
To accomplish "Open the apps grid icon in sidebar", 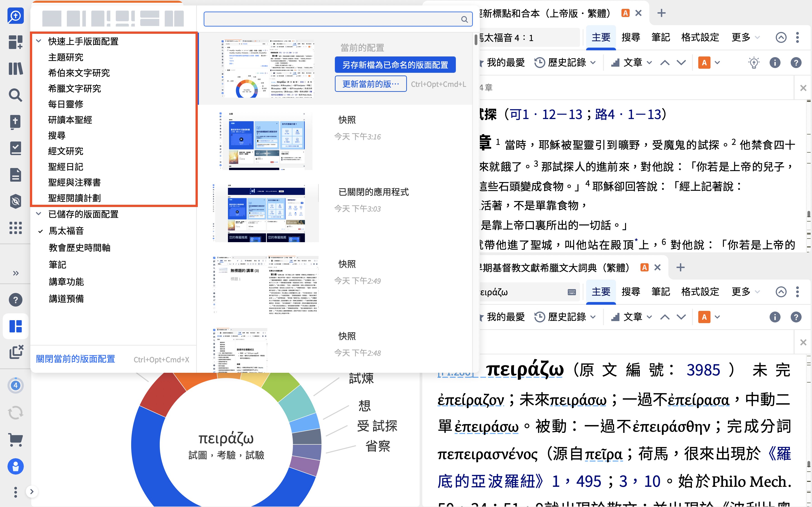I will (x=15, y=228).
